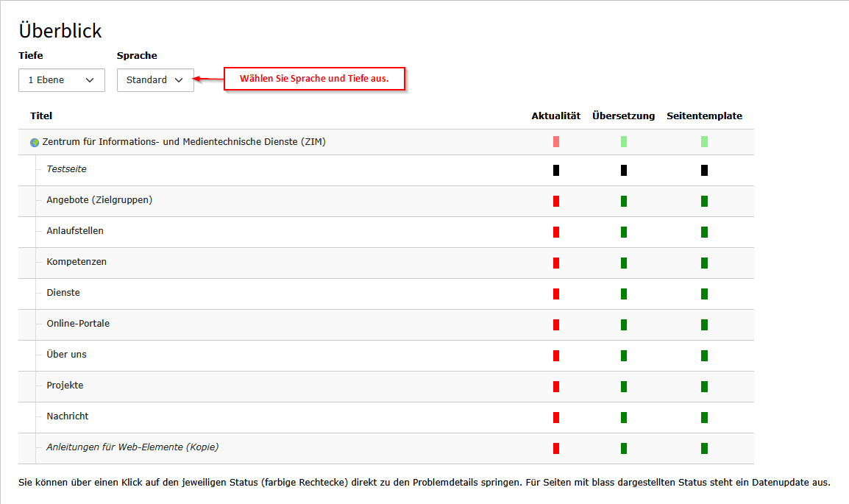849x504 pixels.
Task: Click the Testseite page title
Action: [66, 169]
